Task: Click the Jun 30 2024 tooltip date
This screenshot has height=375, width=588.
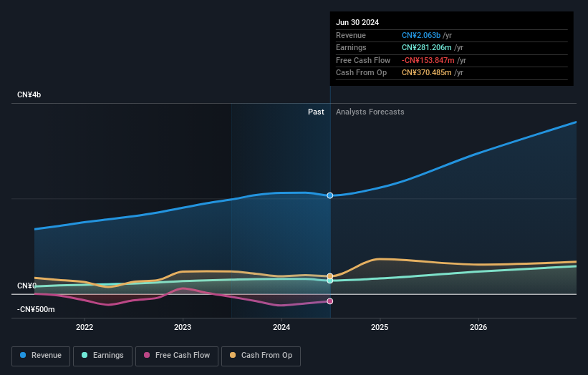Action: [x=357, y=22]
